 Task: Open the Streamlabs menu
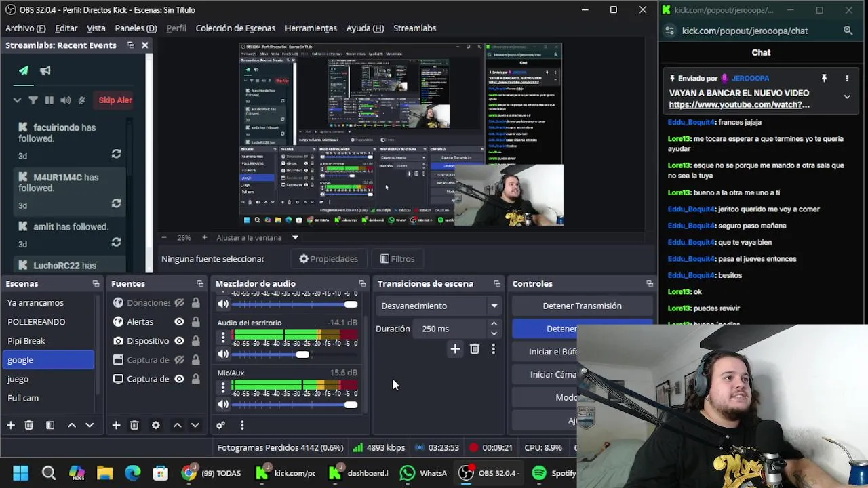(414, 28)
